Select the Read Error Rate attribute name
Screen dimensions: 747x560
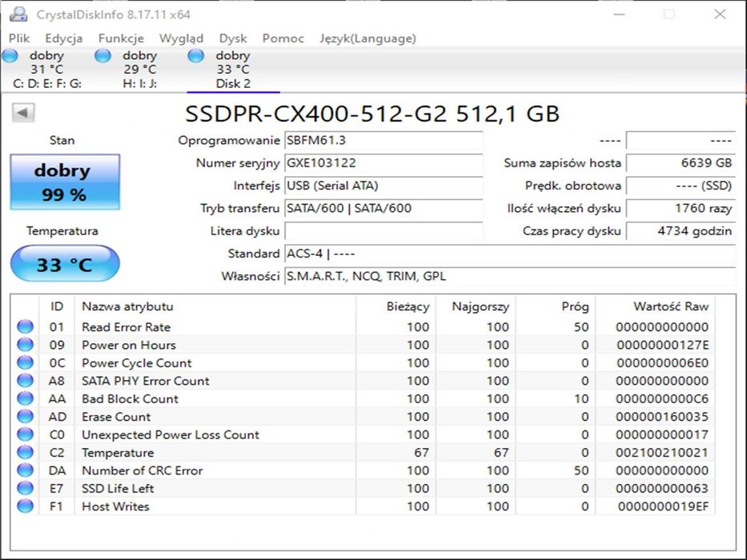point(127,327)
